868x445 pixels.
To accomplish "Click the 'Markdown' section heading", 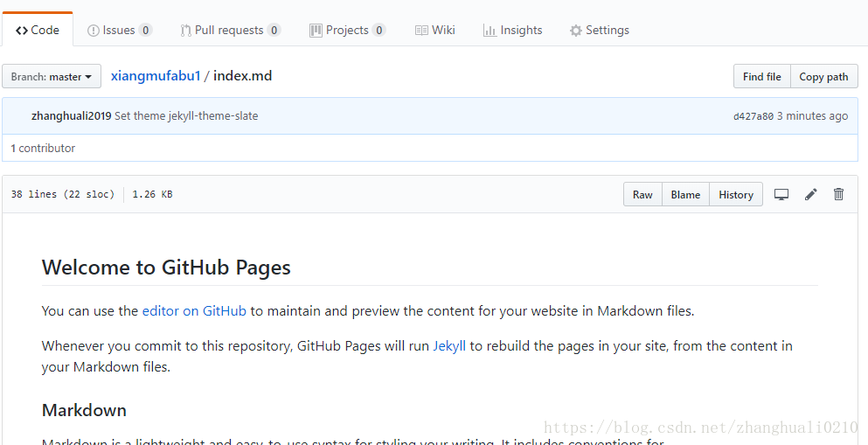I will tap(84, 410).
